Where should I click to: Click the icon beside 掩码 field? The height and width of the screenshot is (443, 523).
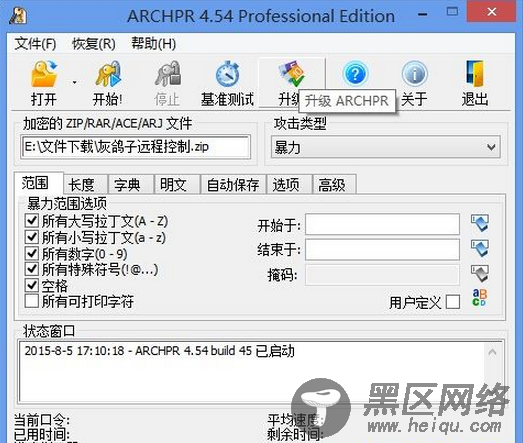coord(480,274)
